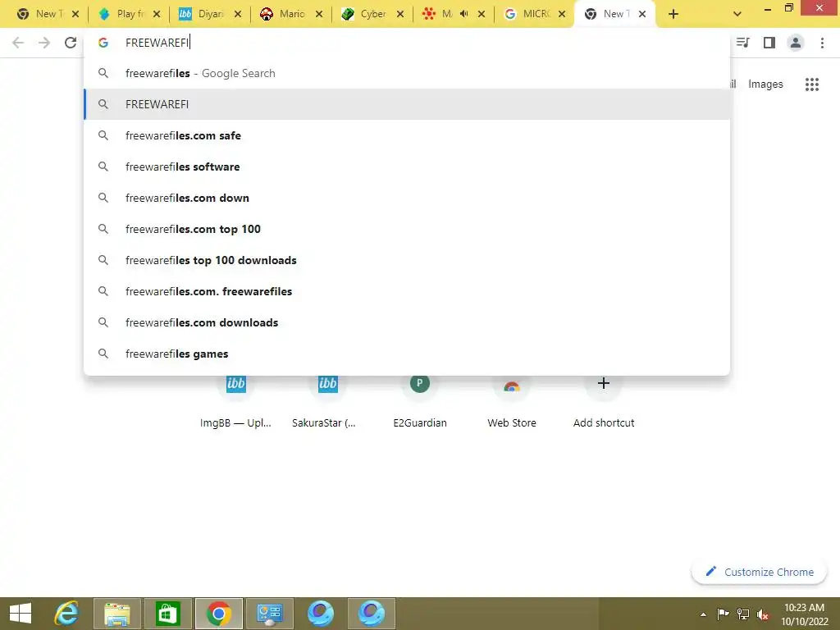840x630 pixels.
Task: Close the Mario tab
Action: (x=319, y=14)
